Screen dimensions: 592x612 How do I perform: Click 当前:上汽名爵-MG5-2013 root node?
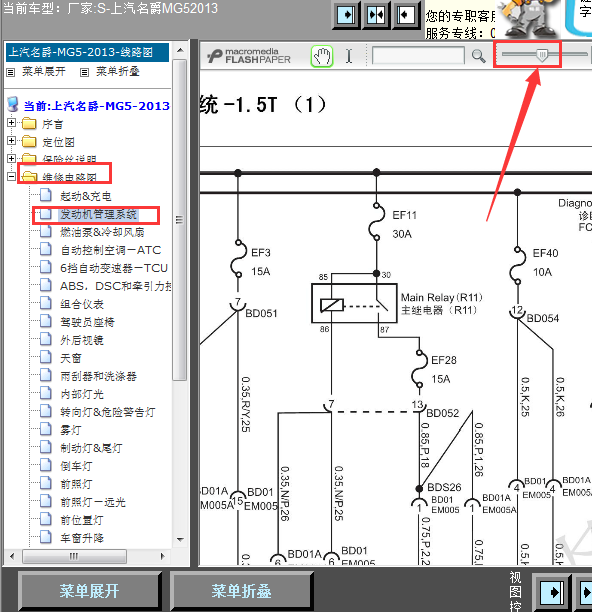click(96, 106)
